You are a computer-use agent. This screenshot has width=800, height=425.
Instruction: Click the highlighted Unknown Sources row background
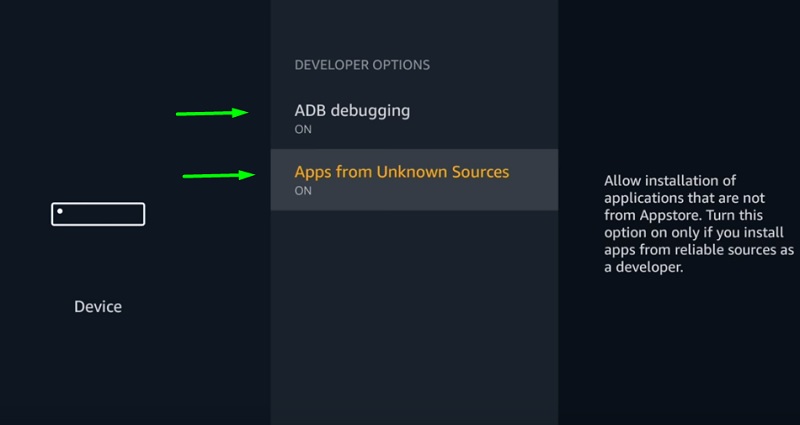[414, 180]
